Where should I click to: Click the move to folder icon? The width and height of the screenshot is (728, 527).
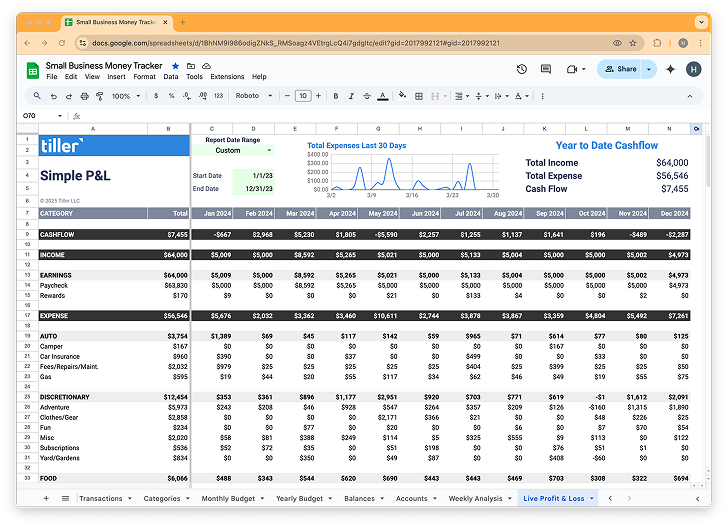(x=191, y=66)
